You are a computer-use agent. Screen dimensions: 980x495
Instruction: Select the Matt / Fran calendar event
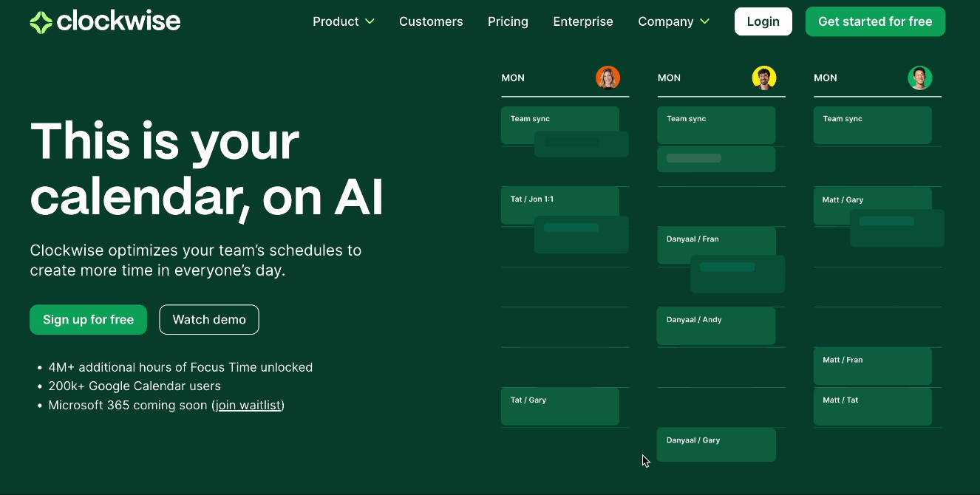pos(872,366)
